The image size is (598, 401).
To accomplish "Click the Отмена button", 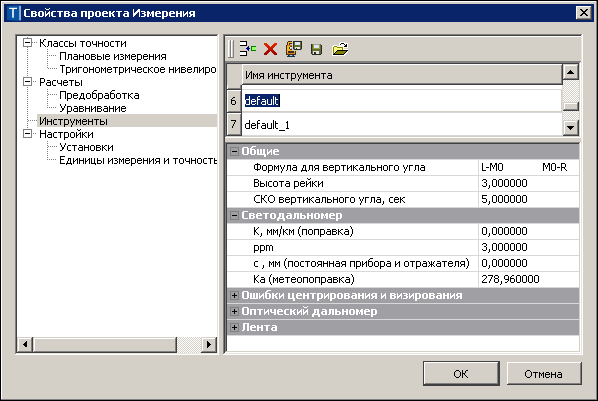I will [x=544, y=374].
